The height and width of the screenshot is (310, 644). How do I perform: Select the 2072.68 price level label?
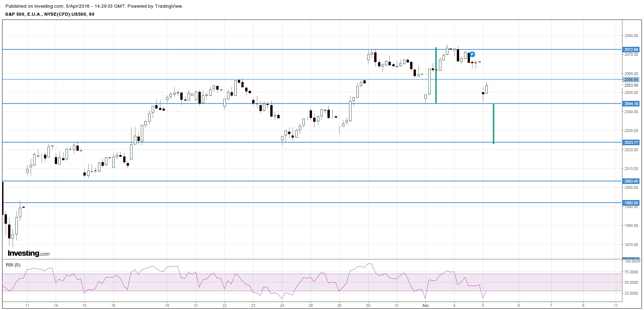(631, 50)
